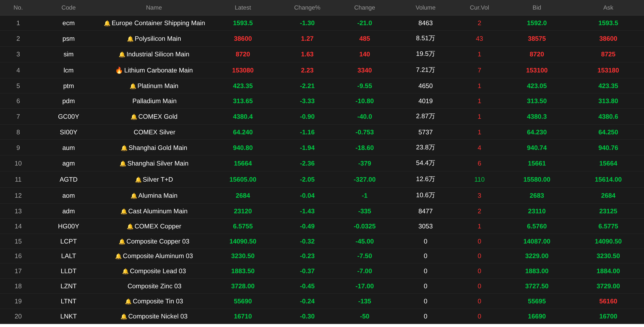Click the alert bell for Shanghai Gold Main

click(x=124, y=148)
